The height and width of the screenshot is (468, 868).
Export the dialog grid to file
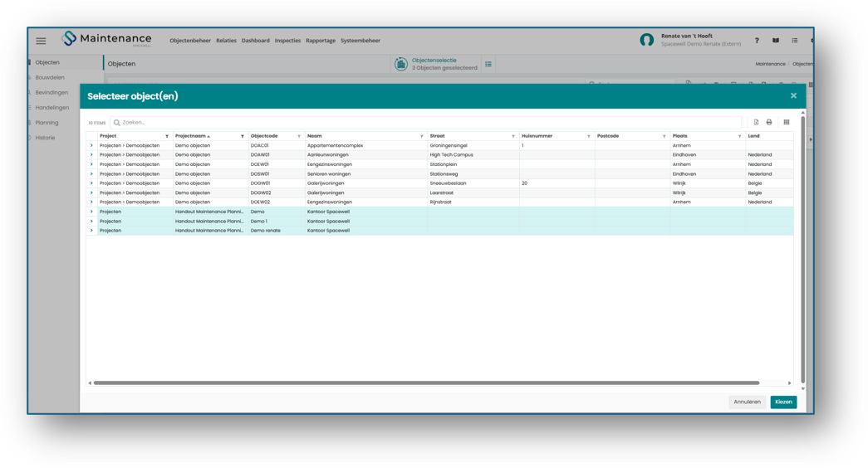click(x=756, y=122)
